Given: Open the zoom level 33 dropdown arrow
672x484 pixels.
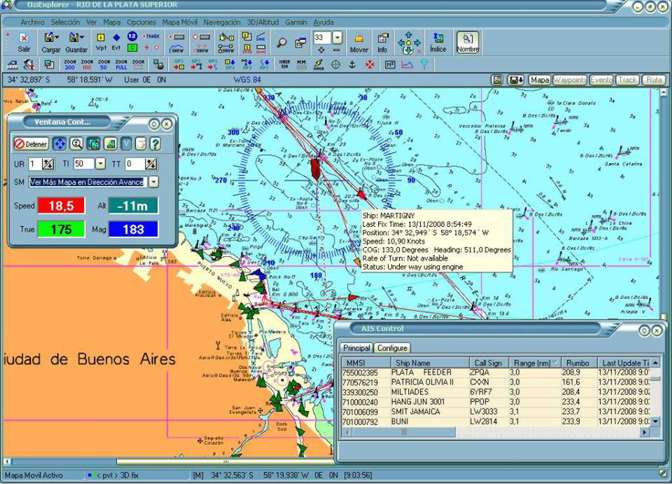Looking at the screenshot, I should (337, 38).
